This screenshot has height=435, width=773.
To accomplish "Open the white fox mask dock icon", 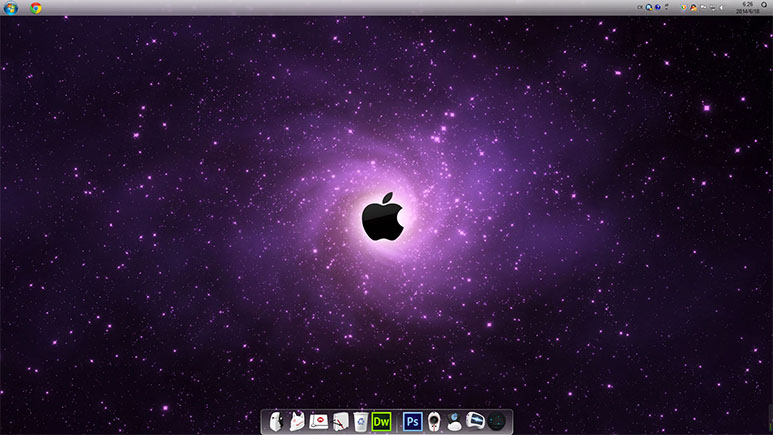I will click(x=297, y=422).
